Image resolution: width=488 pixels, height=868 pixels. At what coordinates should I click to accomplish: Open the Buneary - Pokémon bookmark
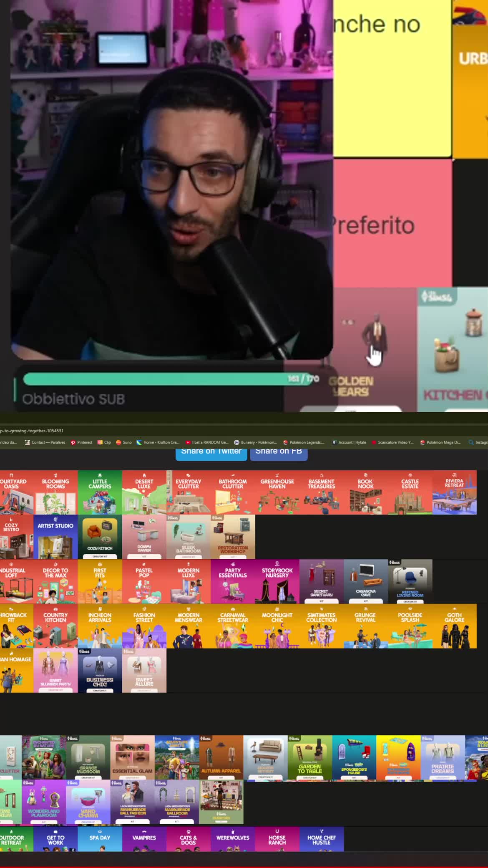[x=255, y=442]
